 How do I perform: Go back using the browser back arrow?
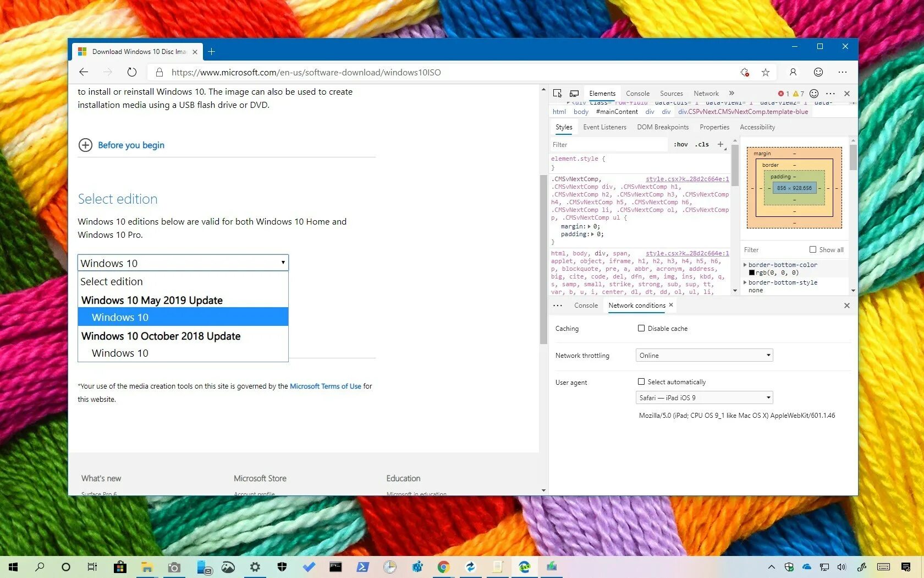click(x=84, y=72)
